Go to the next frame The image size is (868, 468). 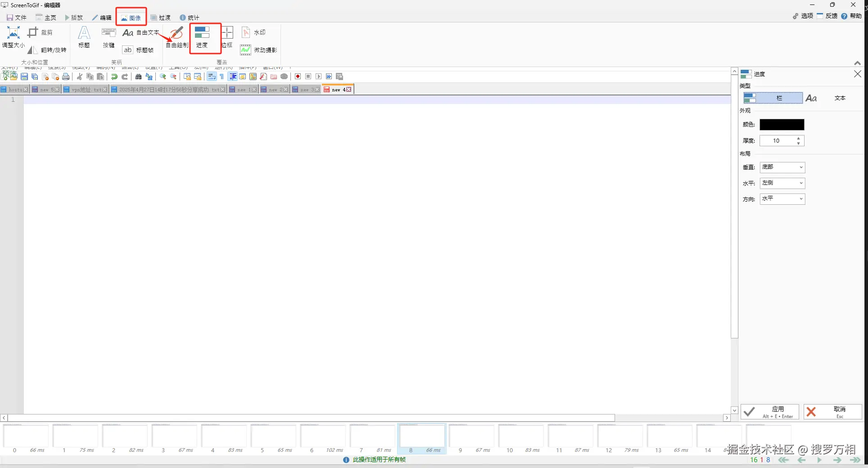pos(837,460)
